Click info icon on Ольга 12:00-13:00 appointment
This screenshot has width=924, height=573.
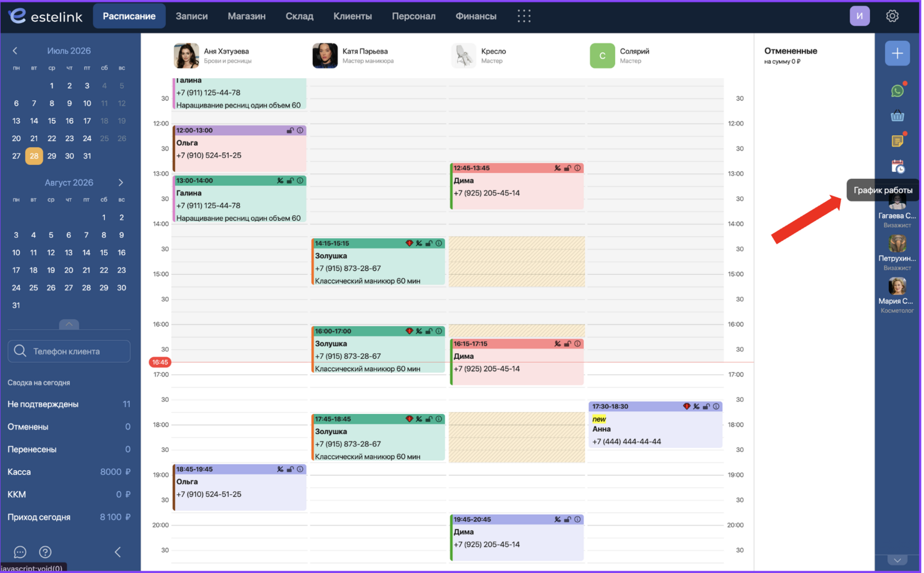click(x=300, y=130)
